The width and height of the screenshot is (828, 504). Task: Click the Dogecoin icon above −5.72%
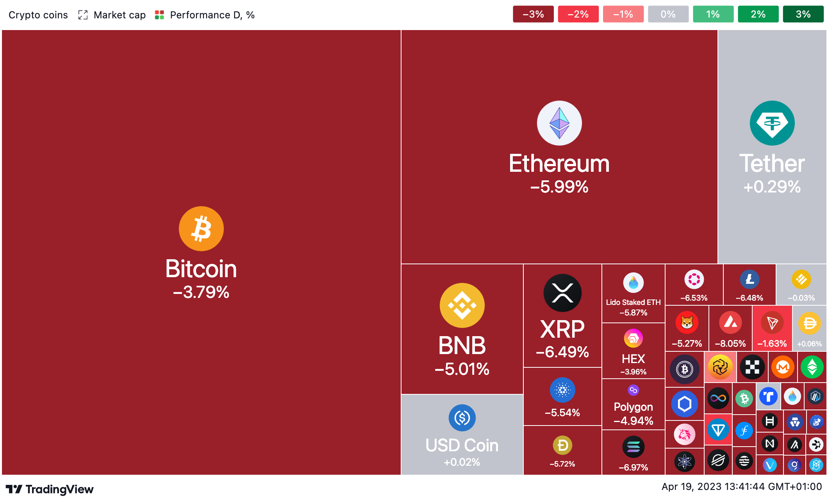(x=562, y=445)
